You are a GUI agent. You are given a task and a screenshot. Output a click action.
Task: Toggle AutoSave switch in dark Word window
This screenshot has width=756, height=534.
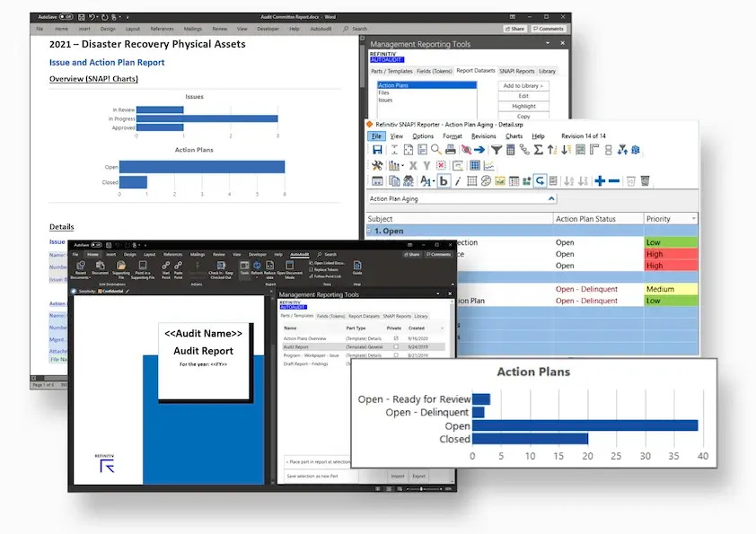(96, 245)
